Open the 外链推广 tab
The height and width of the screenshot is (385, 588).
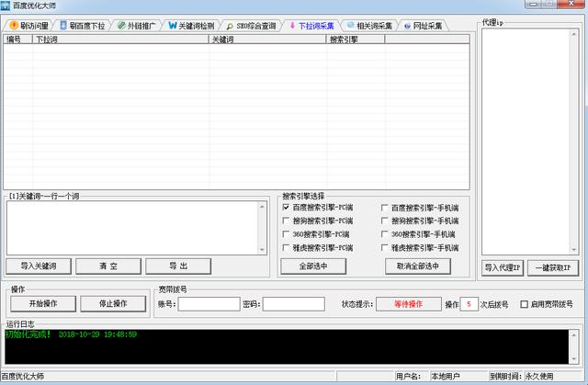(x=137, y=26)
